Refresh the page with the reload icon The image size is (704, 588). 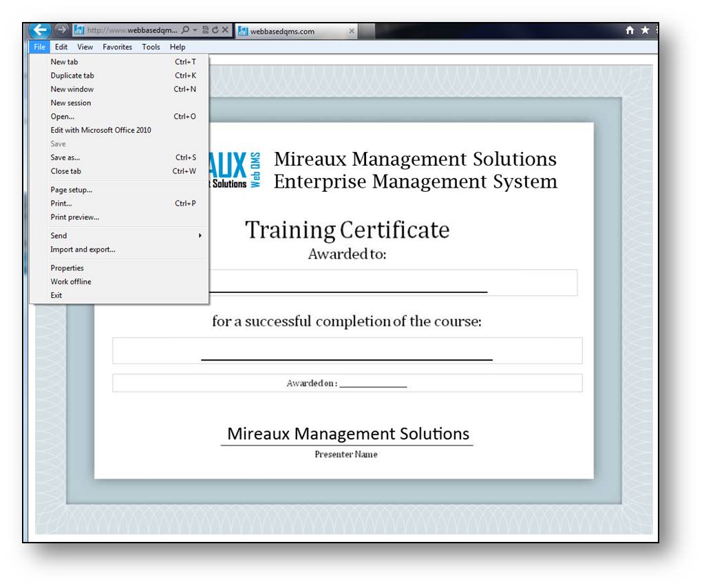pos(215,30)
